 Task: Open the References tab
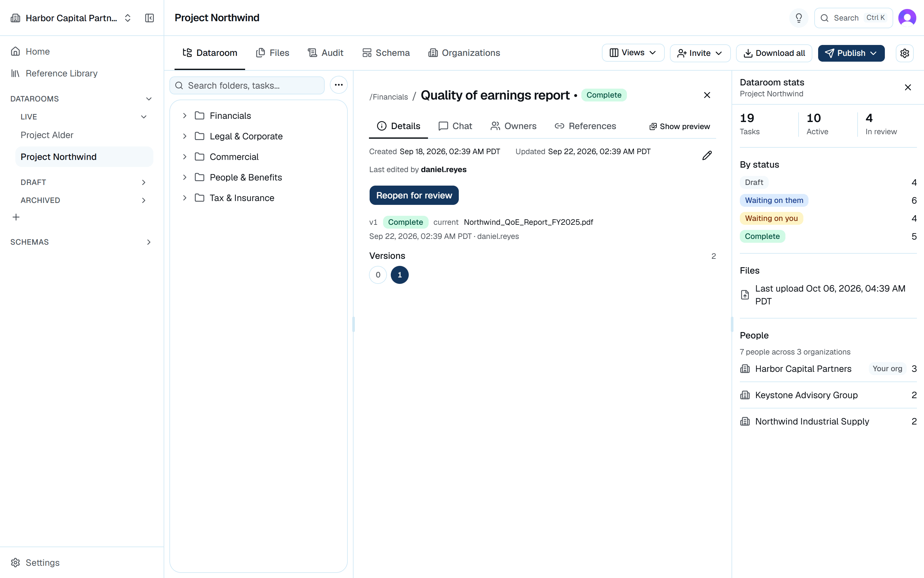[585, 126]
